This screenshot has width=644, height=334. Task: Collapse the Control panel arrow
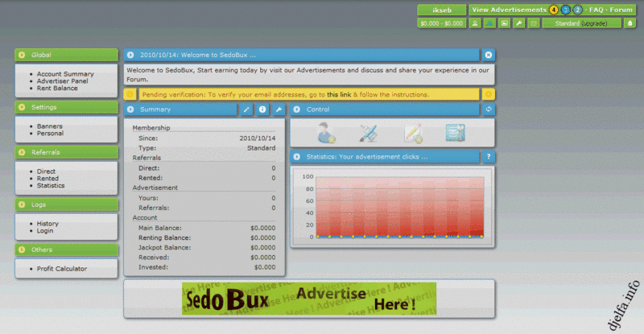[x=297, y=109]
